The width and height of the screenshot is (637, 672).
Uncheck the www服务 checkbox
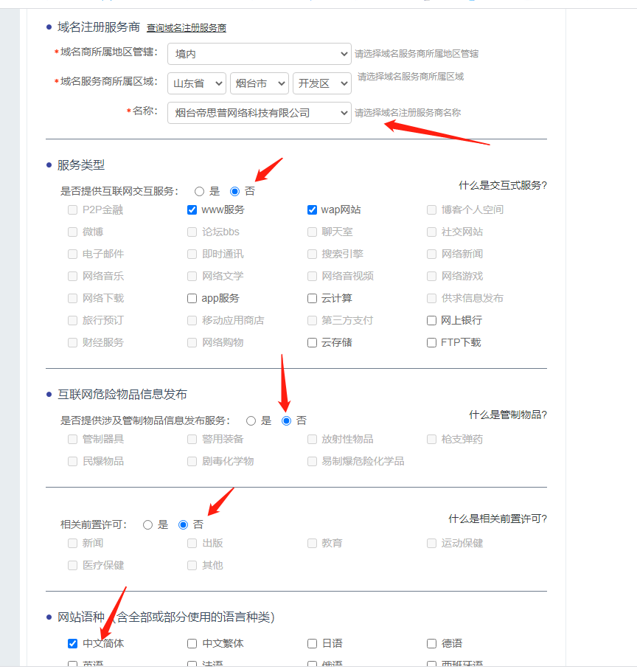pos(192,209)
